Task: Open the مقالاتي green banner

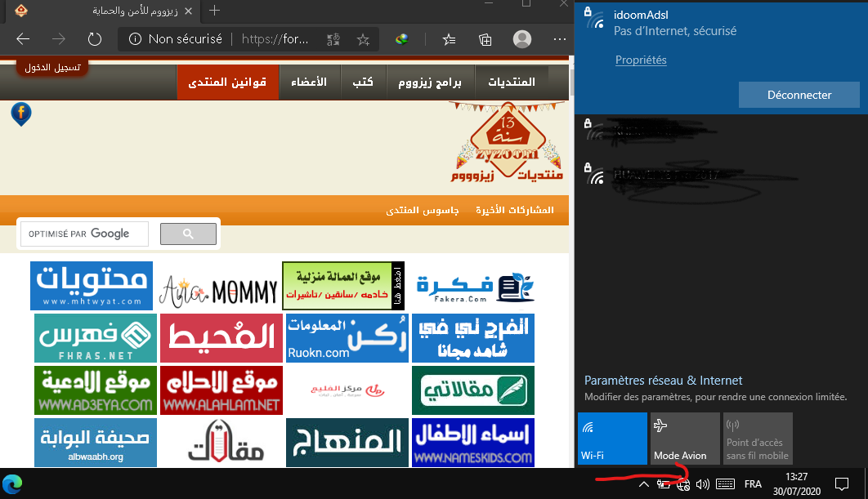Action: [473, 390]
